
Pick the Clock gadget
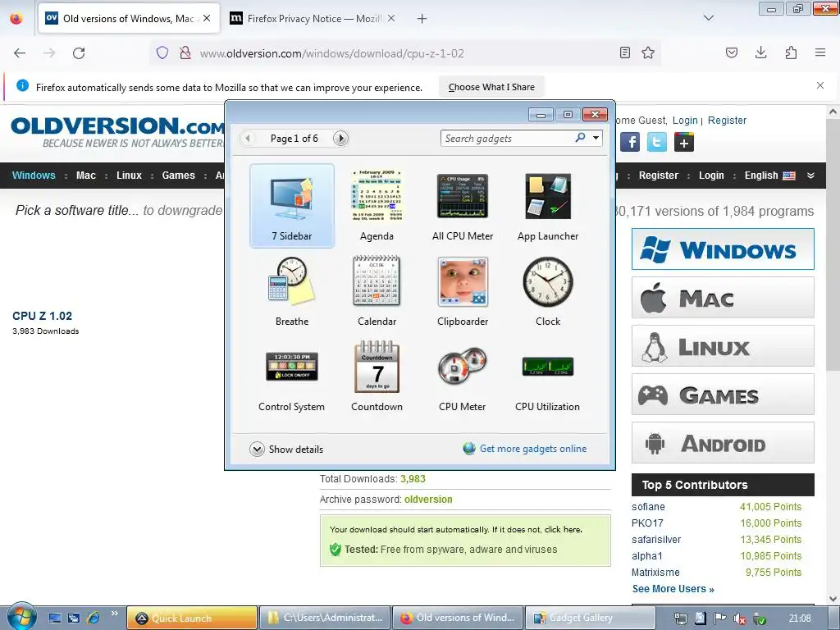click(547, 291)
